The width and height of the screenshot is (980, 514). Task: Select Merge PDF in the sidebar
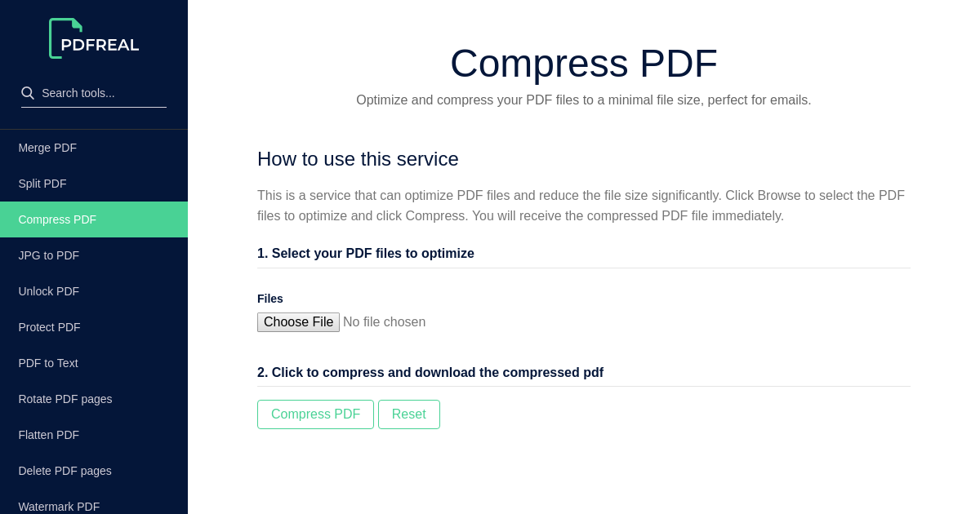47,148
